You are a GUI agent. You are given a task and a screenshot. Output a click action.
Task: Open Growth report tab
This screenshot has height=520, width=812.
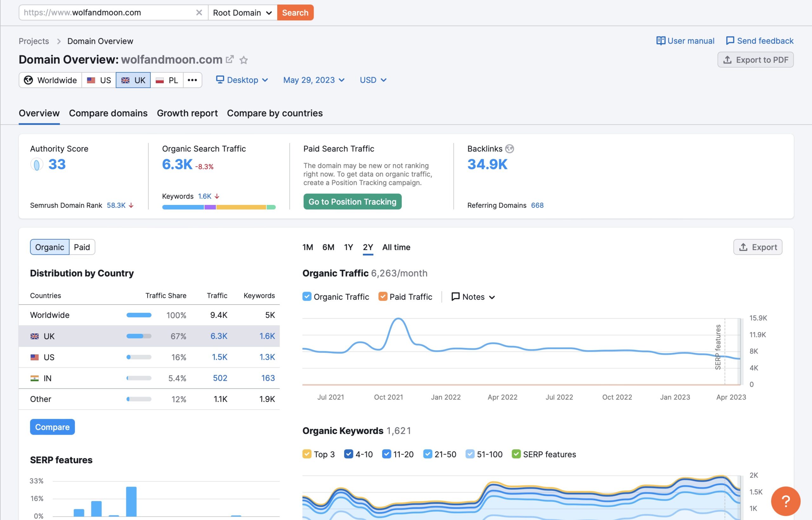187,113
